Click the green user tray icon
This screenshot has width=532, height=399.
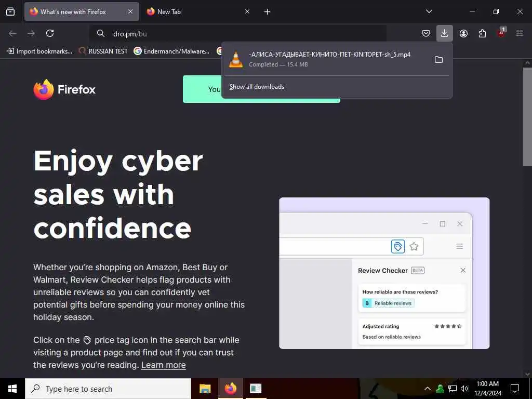coord(440,389)
